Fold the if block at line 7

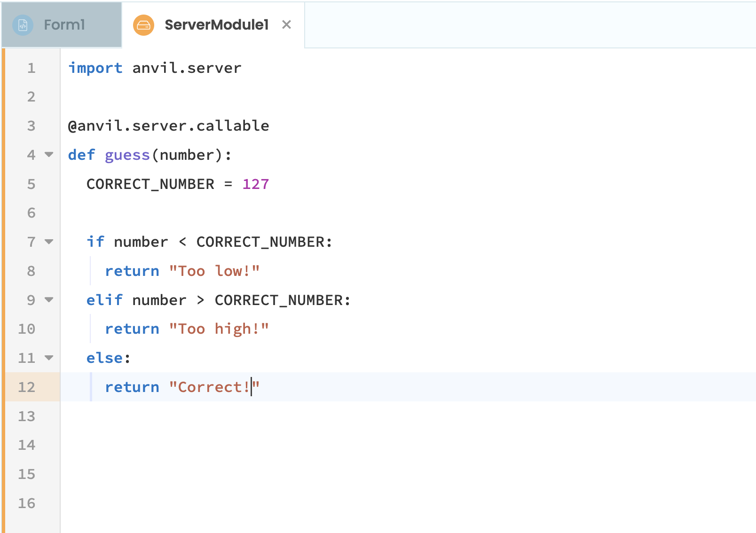pos(49,242)
